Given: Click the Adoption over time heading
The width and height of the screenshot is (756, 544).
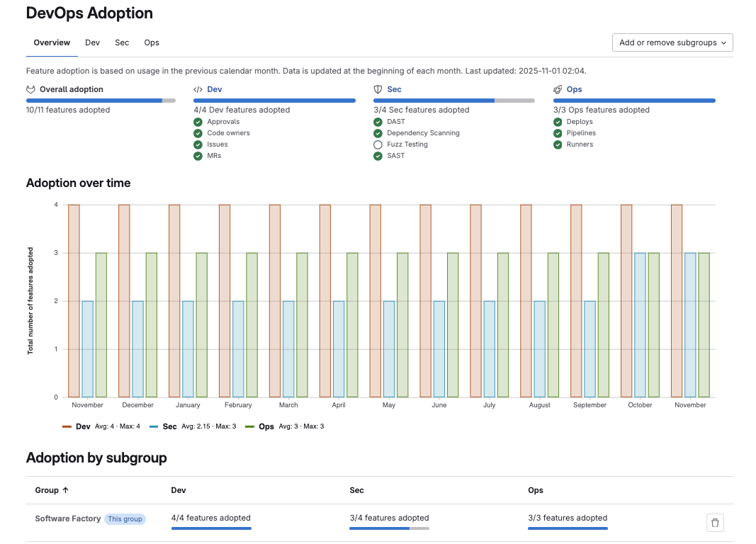Looking at the screenshot, I should coord(78,183).
